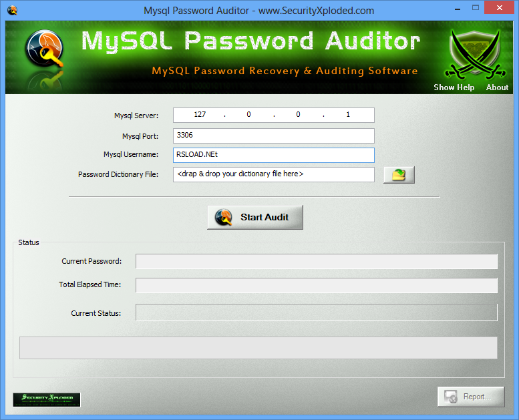Focus the Mysql Username input field

tap(274, 155)
